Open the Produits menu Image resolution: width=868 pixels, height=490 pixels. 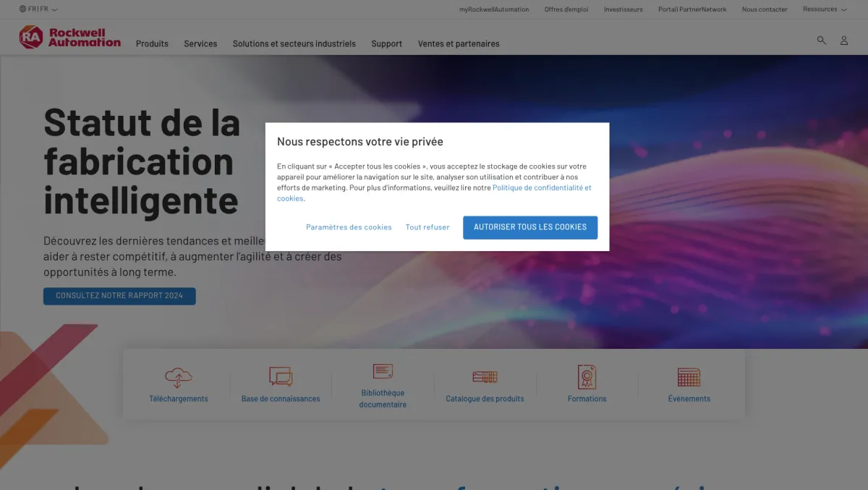152,43
